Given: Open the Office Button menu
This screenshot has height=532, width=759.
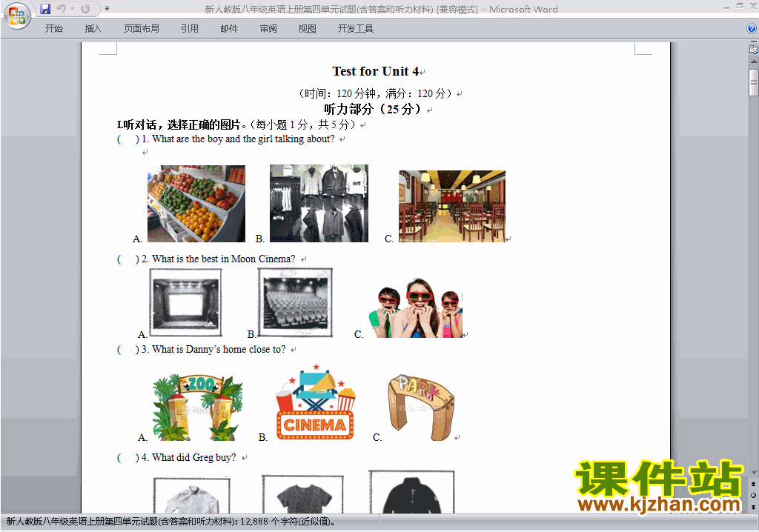Looking at the screenshot, I should pyautogui.click(x=18, y=16).
